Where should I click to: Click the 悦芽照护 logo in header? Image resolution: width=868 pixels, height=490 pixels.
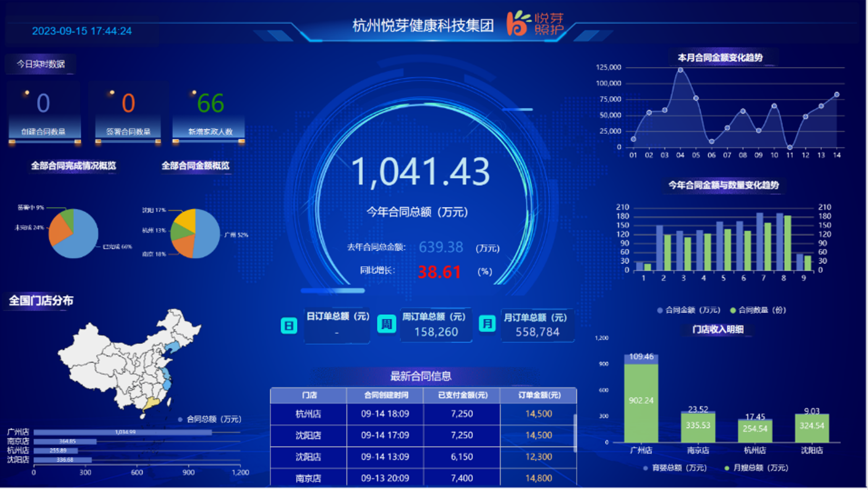click(536, 23)
